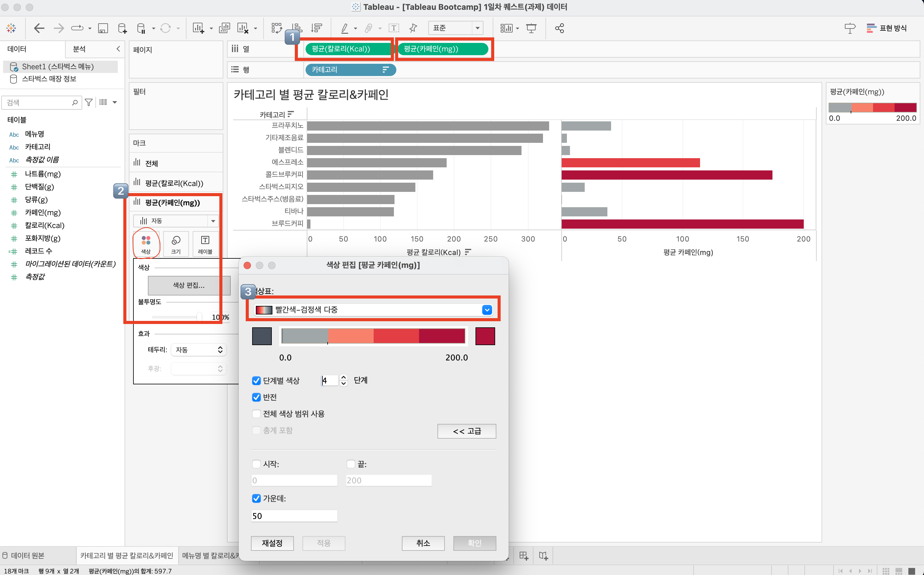Open Show Me (표현 방식) panel

point(886,28)
